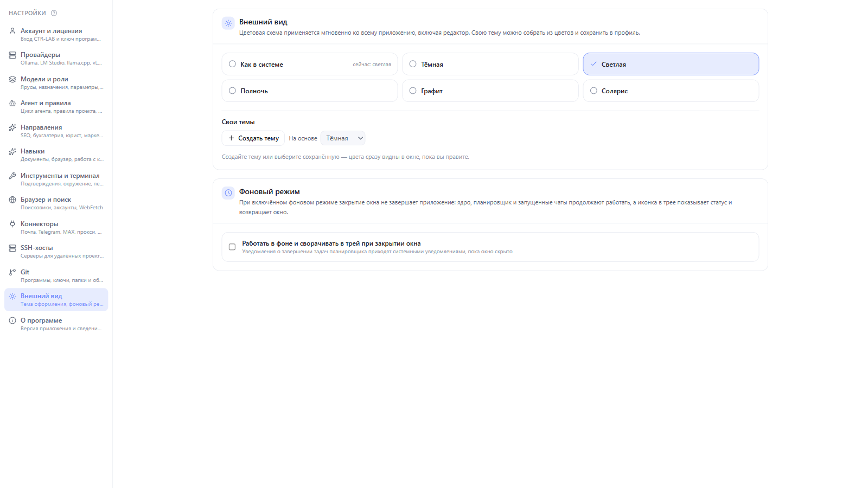Enable working in background tray checkbox
The width and height of the screenshot is (868, 488).
point(232,247)
